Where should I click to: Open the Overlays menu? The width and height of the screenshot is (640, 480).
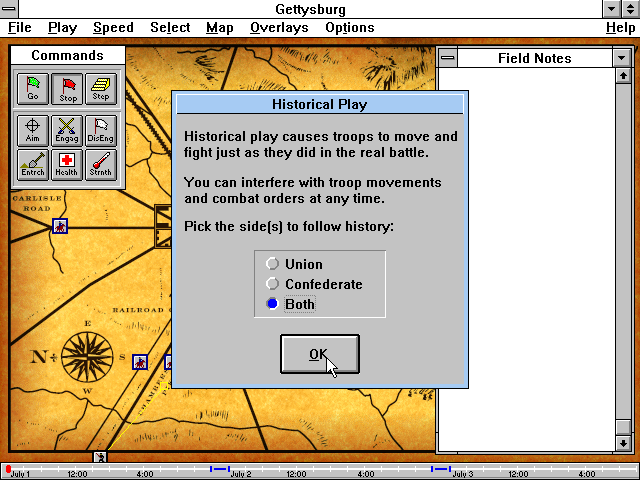coord(279,27)
